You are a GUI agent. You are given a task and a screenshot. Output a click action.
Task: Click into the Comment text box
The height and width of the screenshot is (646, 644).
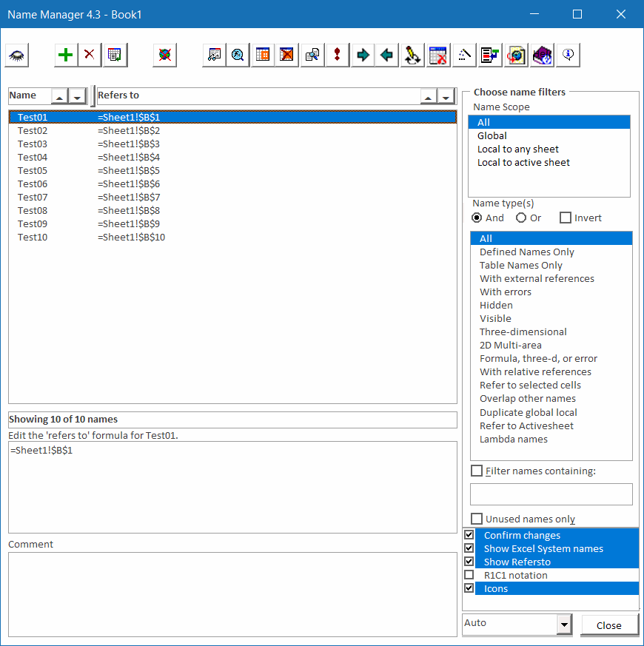tap(232, 594)
